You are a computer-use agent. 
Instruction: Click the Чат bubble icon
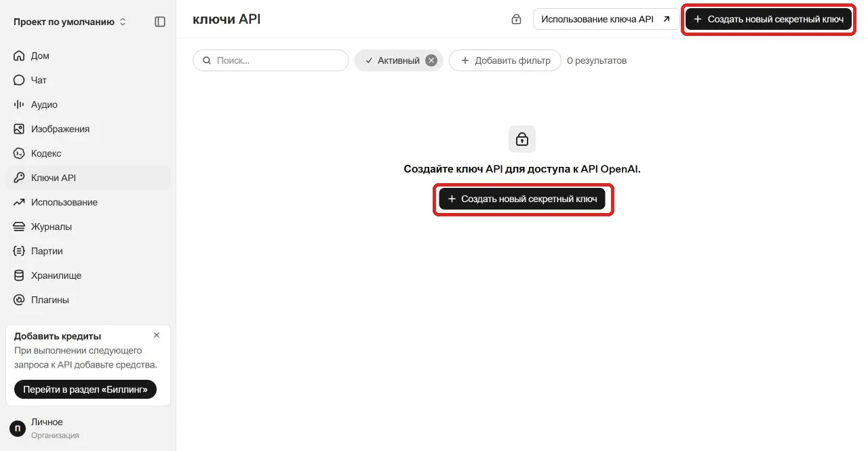coord(19,80)
